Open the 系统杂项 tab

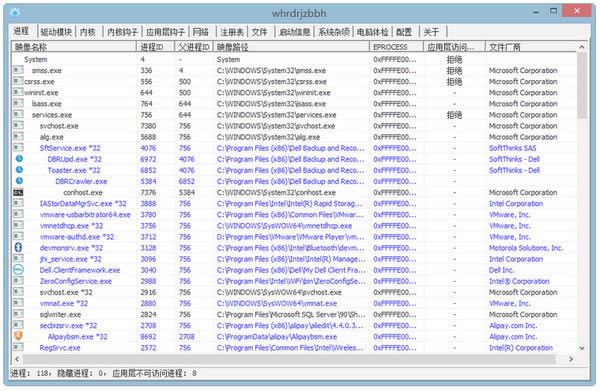[334, 32]
